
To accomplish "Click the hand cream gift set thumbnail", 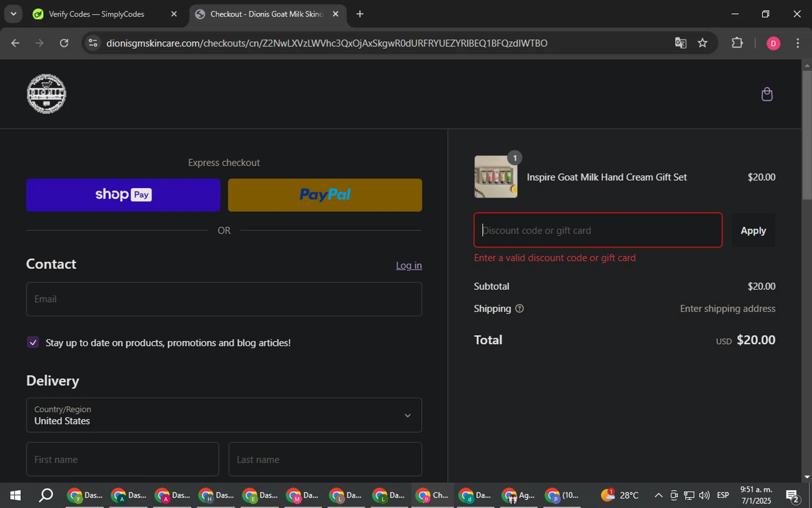I will (x=496, y=177).
